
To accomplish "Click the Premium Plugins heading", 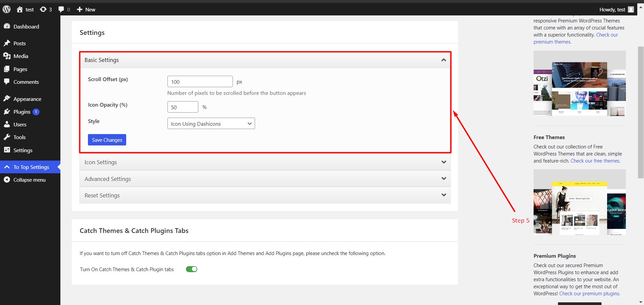I will (x=555, y=256).
